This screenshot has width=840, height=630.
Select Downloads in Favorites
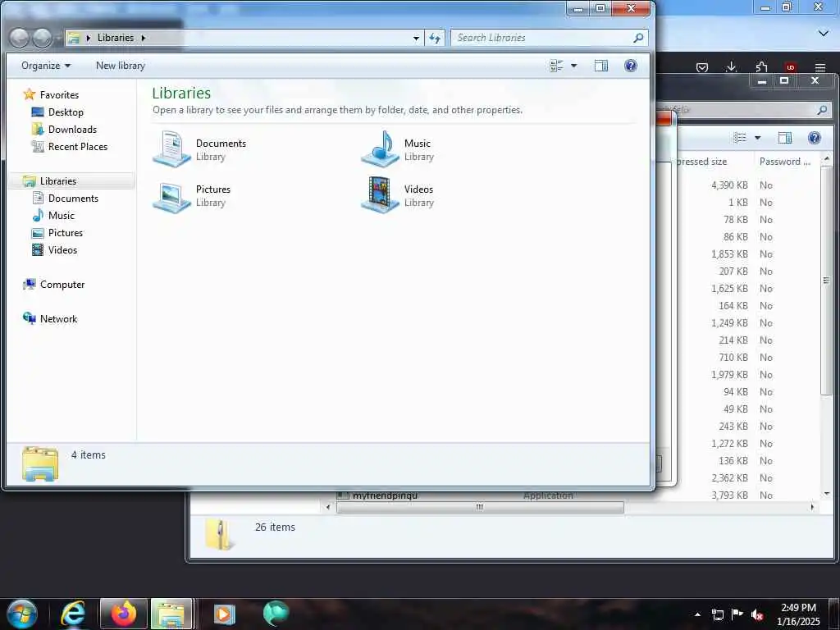[x=72, y=129]
